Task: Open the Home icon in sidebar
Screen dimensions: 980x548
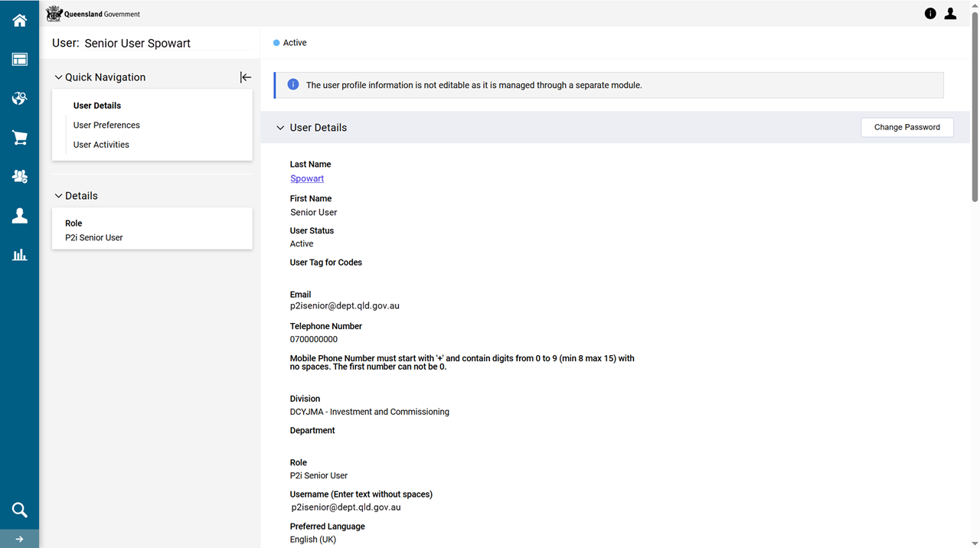Action: coord(19,21)
